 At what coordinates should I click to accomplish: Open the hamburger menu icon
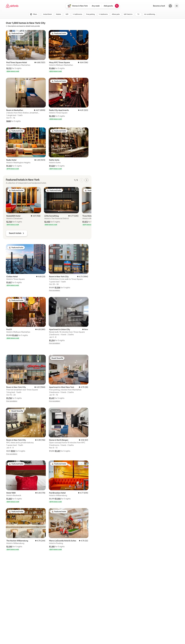click(x=176, y=6)
